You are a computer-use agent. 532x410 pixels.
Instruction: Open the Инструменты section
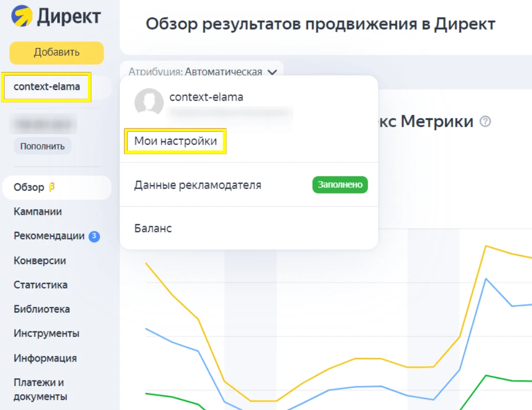tap(46, 333)
